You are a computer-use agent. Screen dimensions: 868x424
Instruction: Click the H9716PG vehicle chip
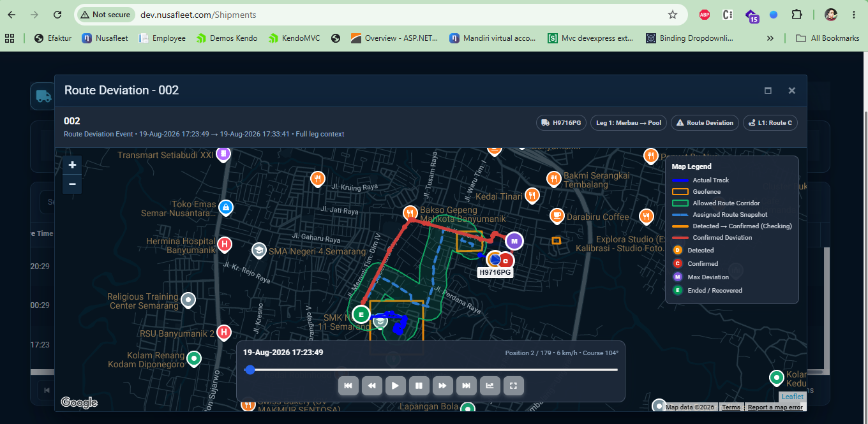click(x=562, y=122)
